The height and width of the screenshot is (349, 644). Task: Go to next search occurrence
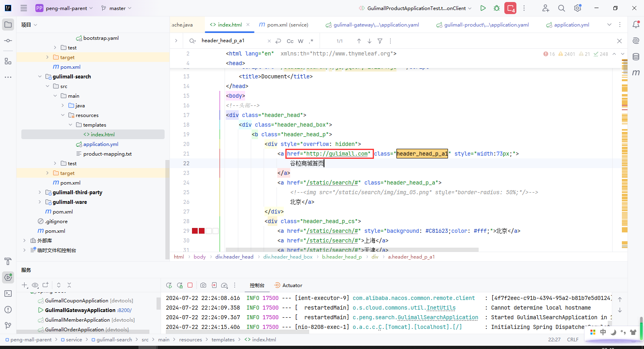coord(369,41)
